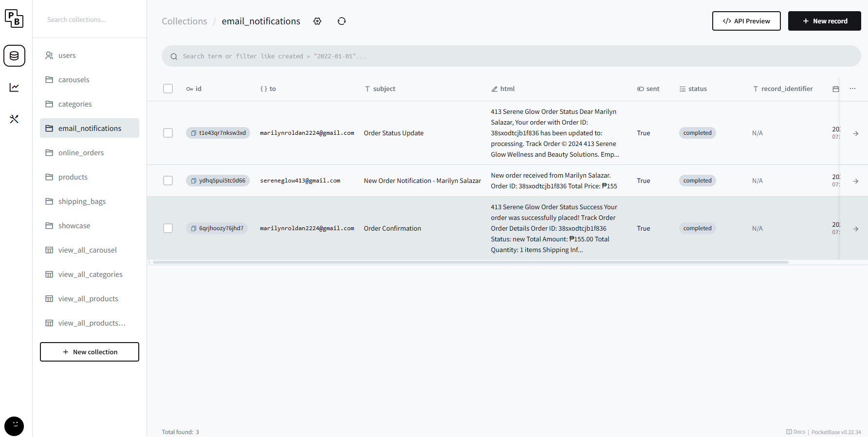Open the Settings tools icon in sidebar

(x=14, y=119)
